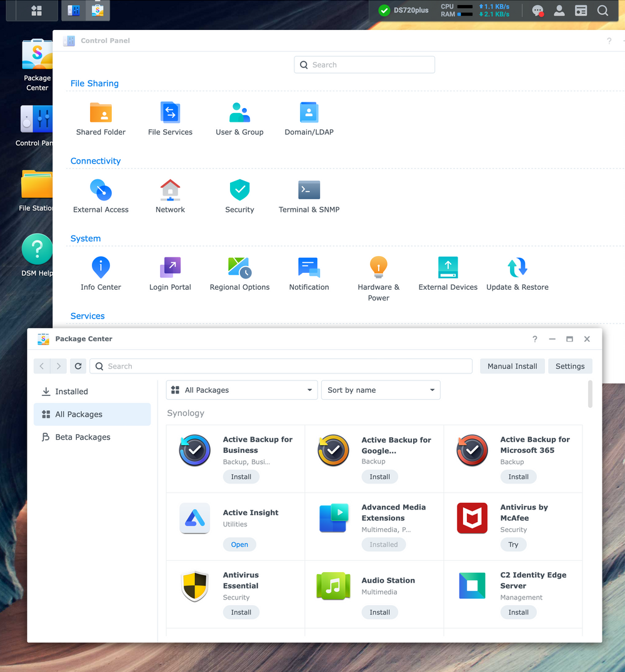This screenshot has height=672, width=625.
Task: Install Active Backup for Business
Action: tap(241, 477)
